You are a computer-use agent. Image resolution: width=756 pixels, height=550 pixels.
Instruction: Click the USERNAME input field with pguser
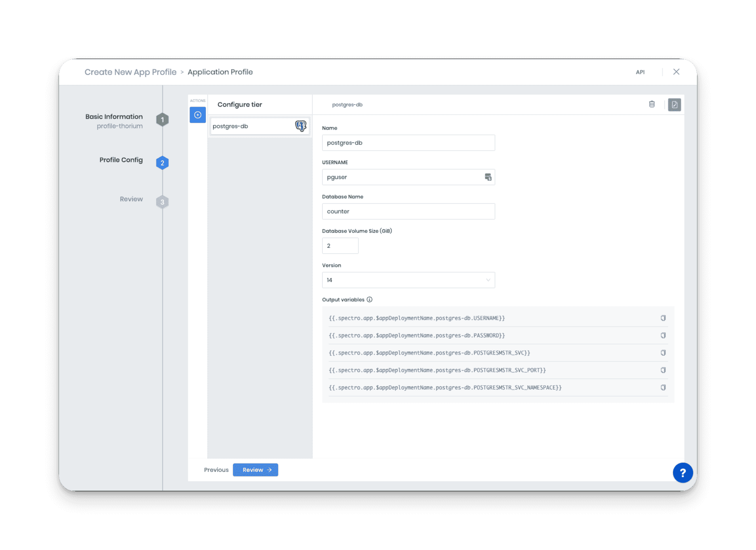tap(408, 177)
